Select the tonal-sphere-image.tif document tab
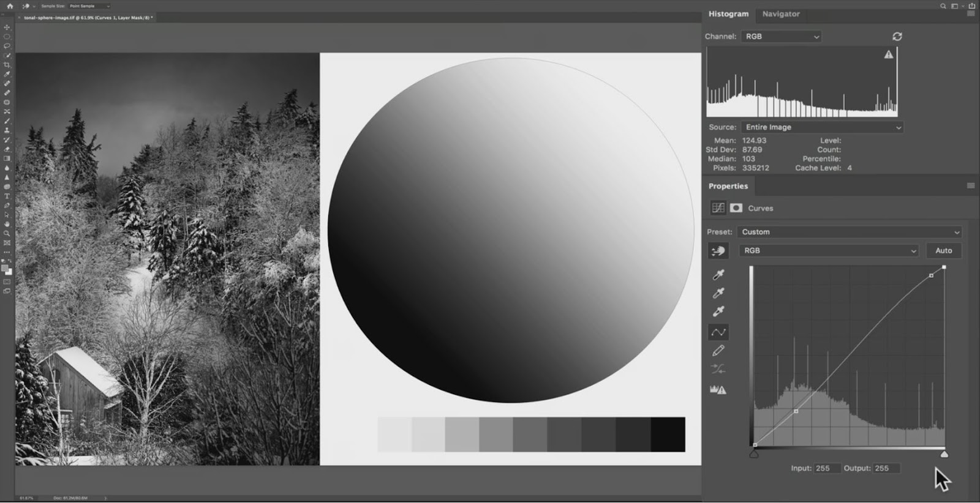The image size is (980, 503). (x=88, y=18)
